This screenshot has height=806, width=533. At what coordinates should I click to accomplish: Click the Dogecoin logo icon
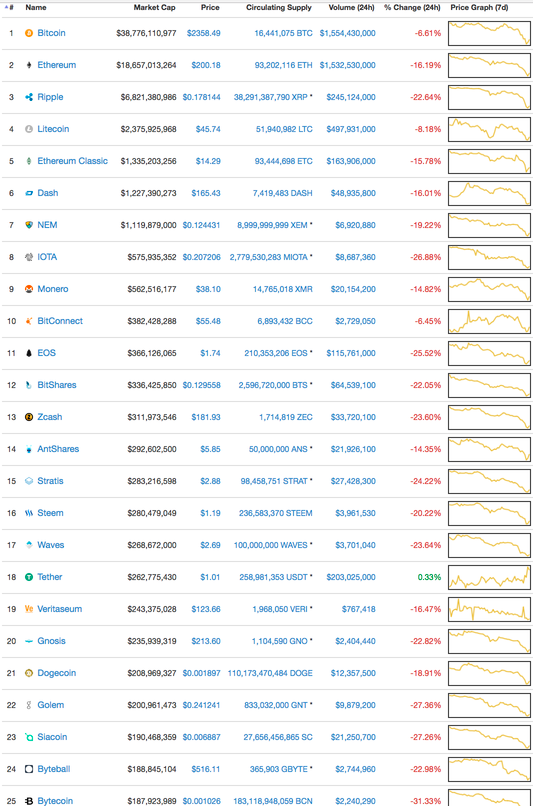pos(29,673)
